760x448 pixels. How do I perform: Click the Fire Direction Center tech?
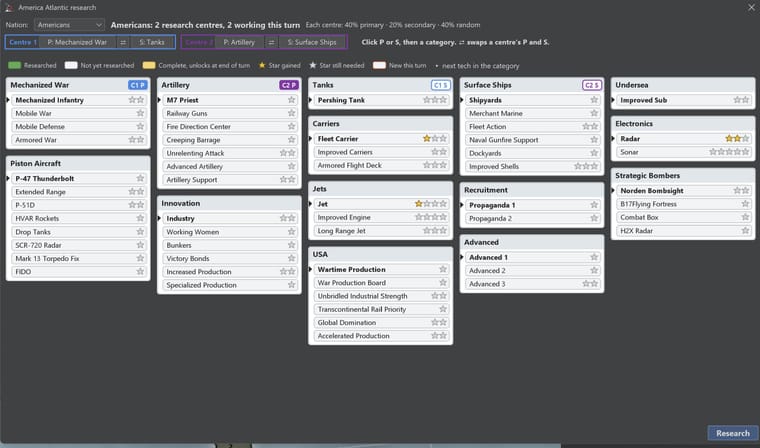[x=230, y=127]
